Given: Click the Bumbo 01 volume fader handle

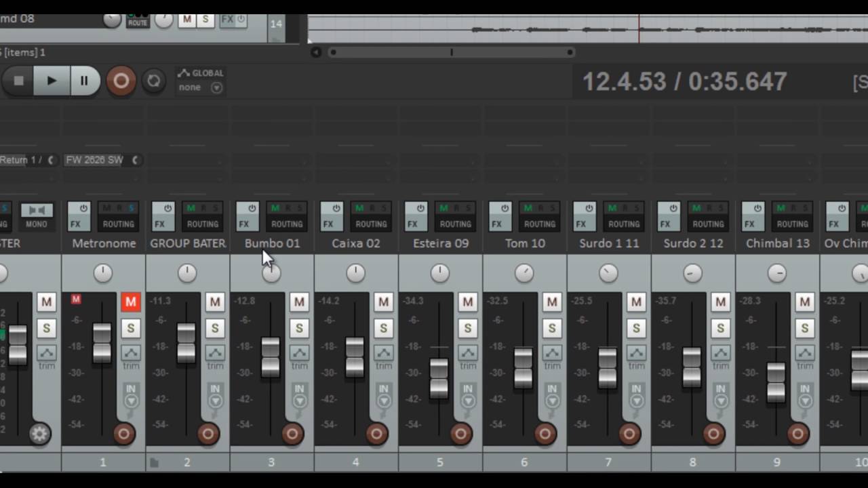Looking at the screenshot, I should tap(271, 357).
